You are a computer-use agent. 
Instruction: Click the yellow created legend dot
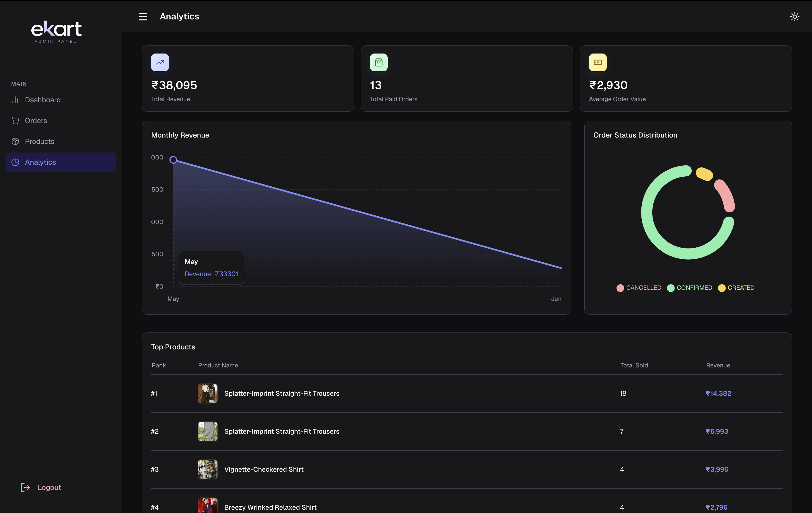(722, 288)
